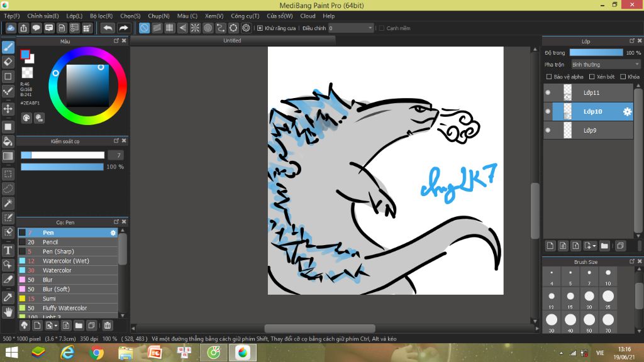This screenshot has width=644, height=362.
Task: Open the Pen brush settings gear
Action: click(x=113, y=233)
